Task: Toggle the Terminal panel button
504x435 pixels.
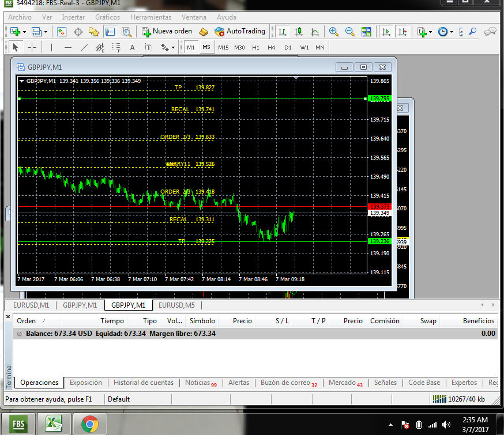Action: pyautogui.click(x=110, y=32)
